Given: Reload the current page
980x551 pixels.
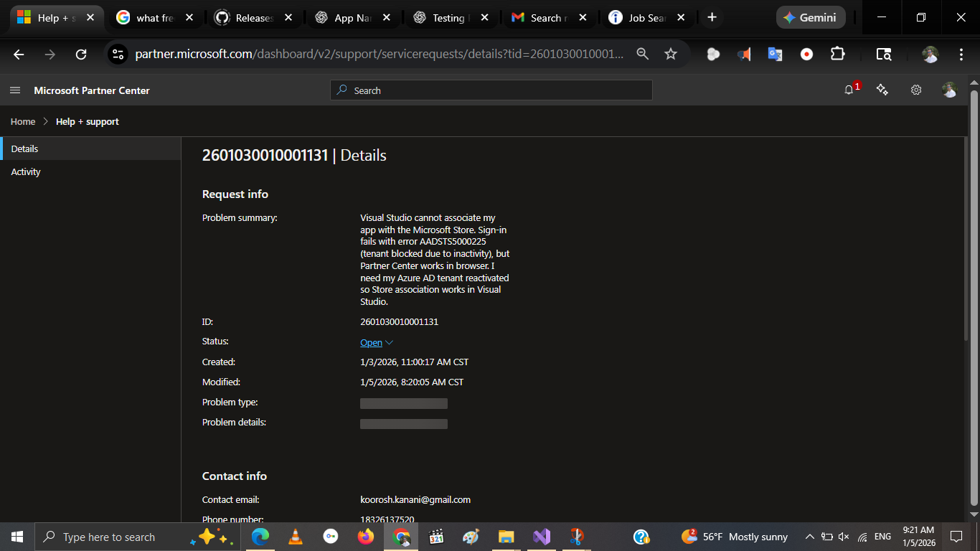Looking at the screenshot, I should point(81,54).
